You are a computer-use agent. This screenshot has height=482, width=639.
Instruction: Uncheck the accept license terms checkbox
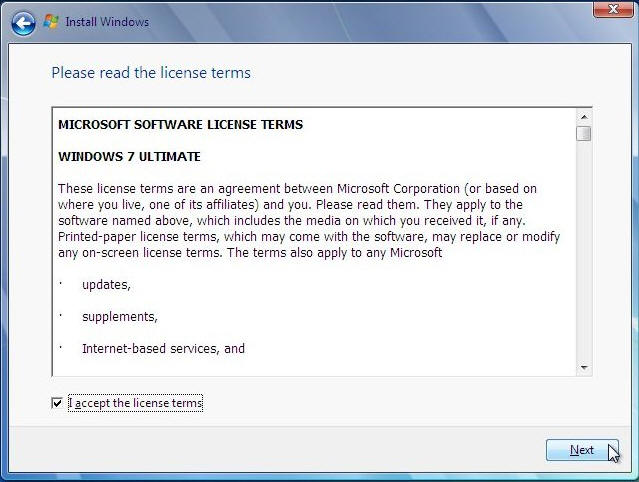(56, 403)
